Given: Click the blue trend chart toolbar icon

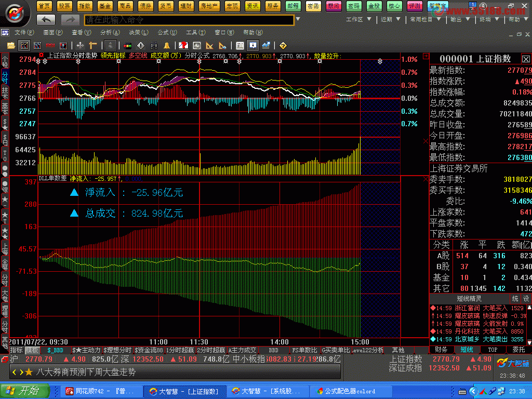Looking at the screenshot, I should (x=266, y=46).
